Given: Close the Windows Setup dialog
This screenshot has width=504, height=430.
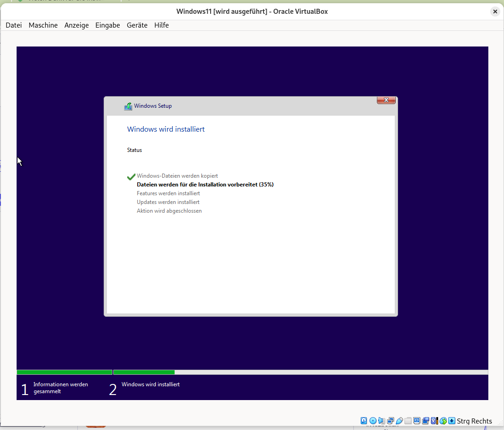Looking at the screenshot, I should pos(386,100).
